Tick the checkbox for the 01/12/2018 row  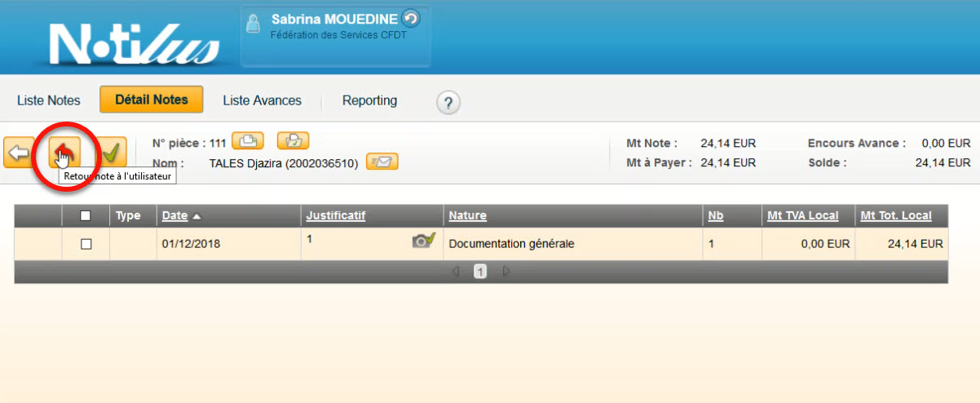(x=86, y=244)
